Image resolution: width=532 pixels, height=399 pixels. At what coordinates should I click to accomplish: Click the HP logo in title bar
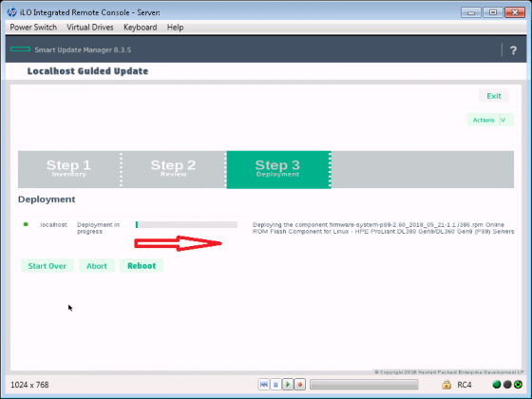pos(11,12)
